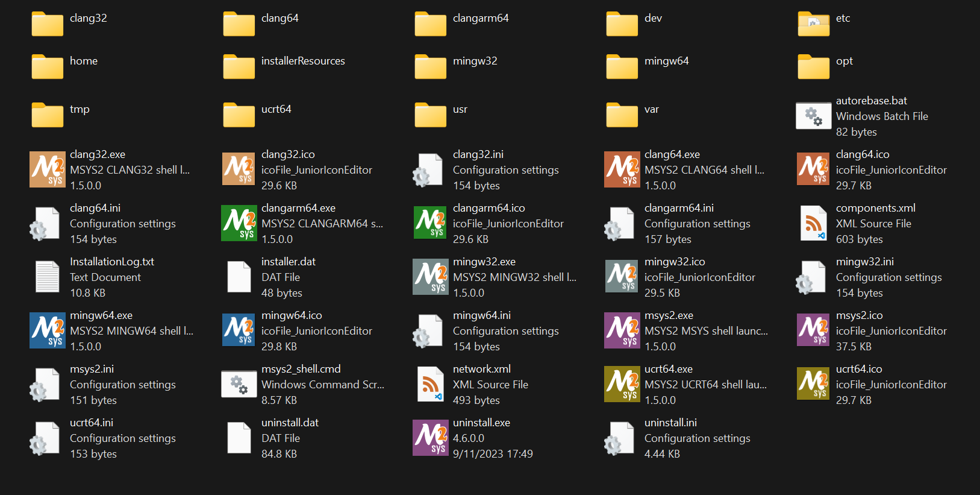Select the msys2_shell.cmd script icon
The width and height of the screenshot is (980, 495).
coord(239,384)
